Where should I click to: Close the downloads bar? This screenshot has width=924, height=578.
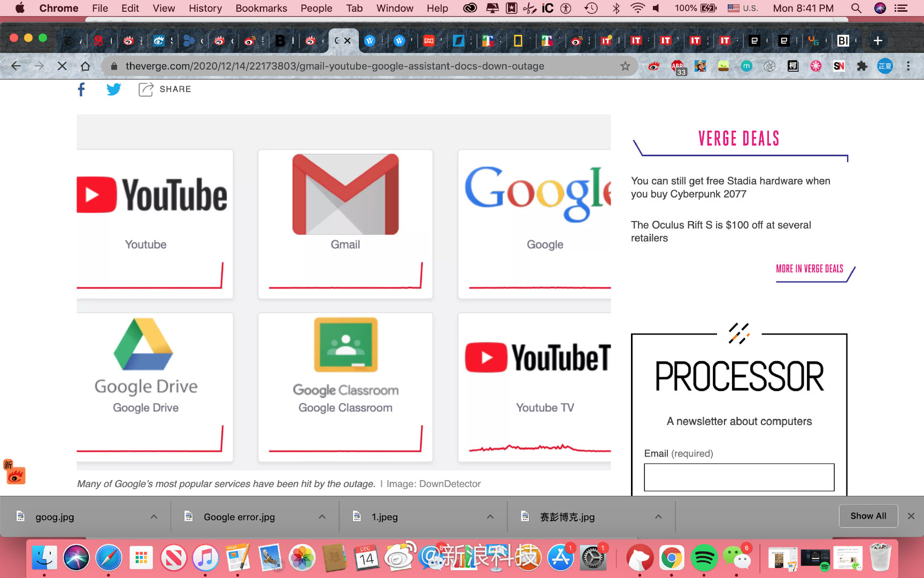pyautogui.click(x=911, y=516)
